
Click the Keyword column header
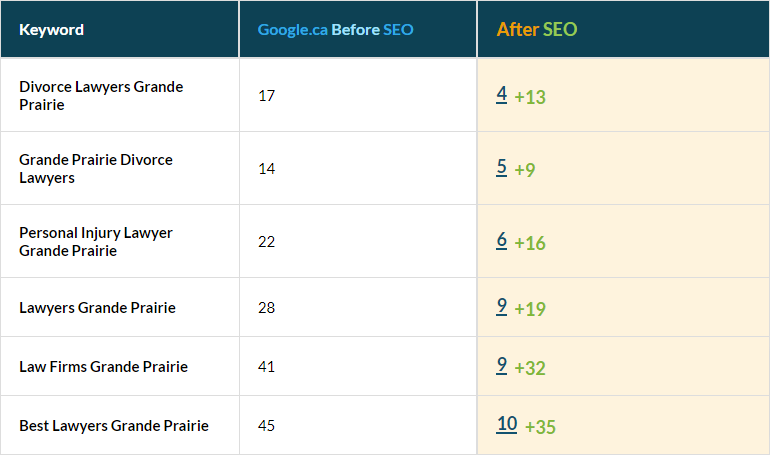click(51, 29)
